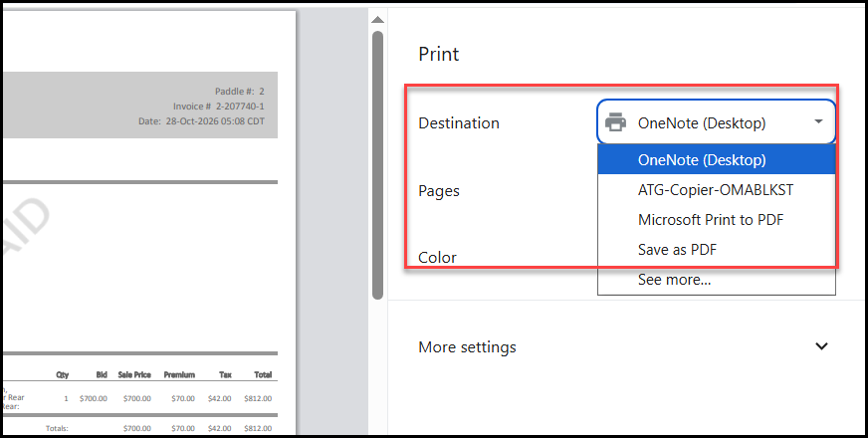Open See more... destinations
This screenshot has height=438, width=868.
(717, 280)
